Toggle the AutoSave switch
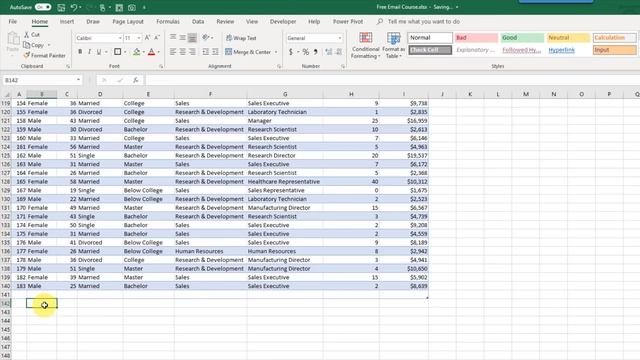 point(43,7)
